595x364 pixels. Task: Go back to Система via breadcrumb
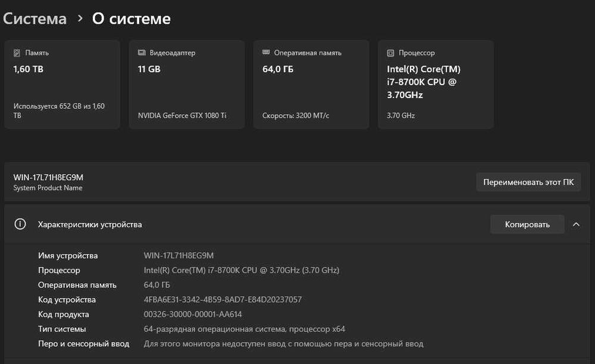coord(35,19)
